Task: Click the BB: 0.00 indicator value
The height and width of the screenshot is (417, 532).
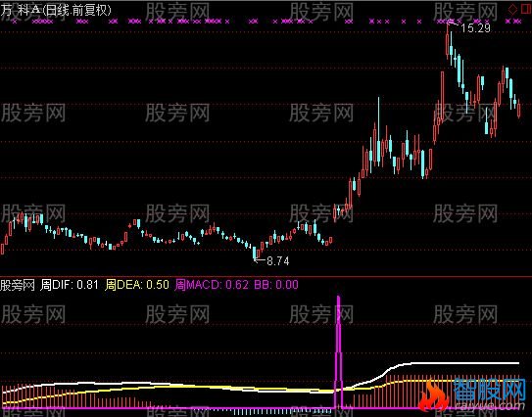Action: [x=276, y=285]
